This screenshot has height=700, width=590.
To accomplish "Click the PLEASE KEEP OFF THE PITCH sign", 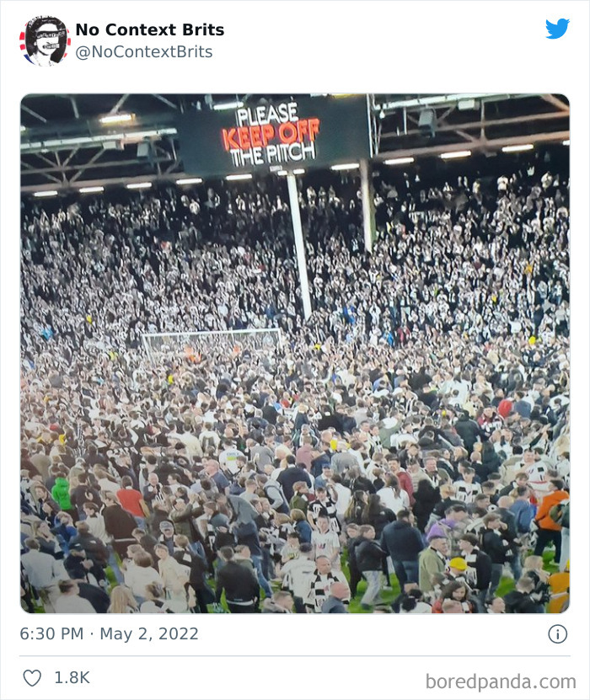I will [272, 134].
